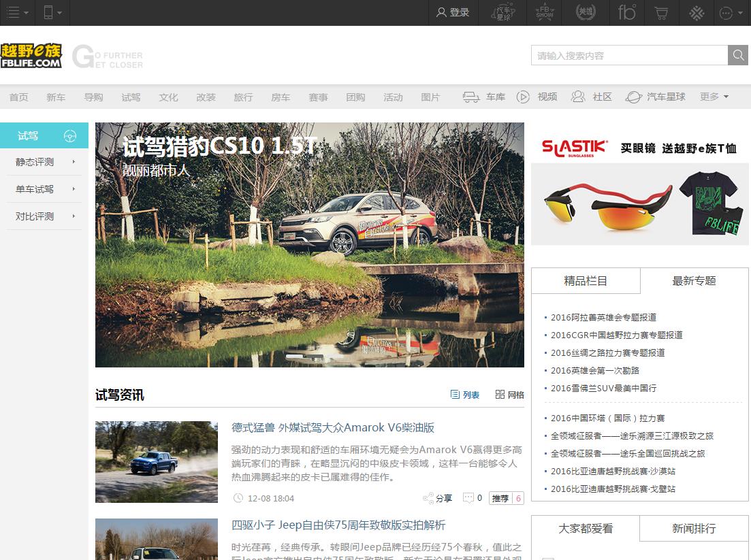Open the 英雄 laurel badge icon
The height and width of the screenshot is (560, 751).
586,12
